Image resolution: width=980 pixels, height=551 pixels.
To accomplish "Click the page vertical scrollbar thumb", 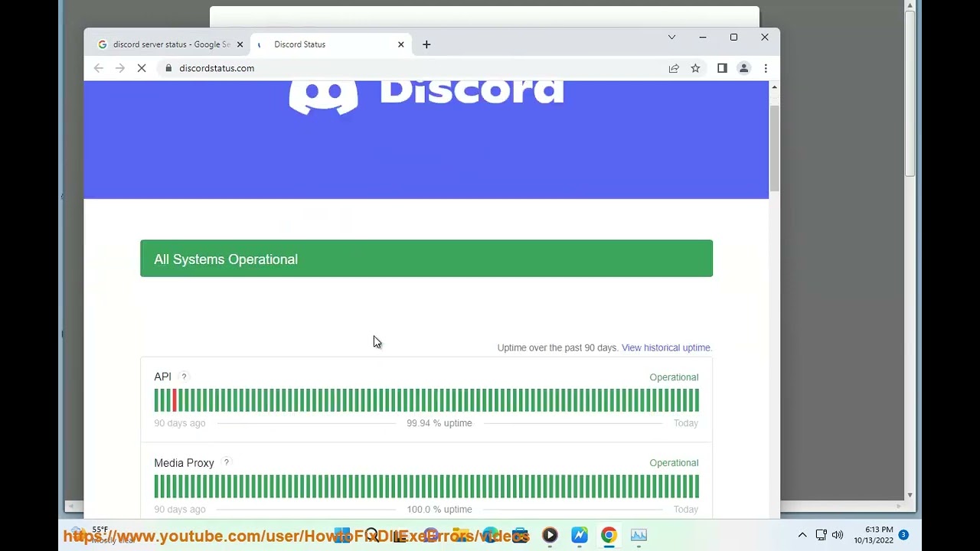I will point(774,148).
